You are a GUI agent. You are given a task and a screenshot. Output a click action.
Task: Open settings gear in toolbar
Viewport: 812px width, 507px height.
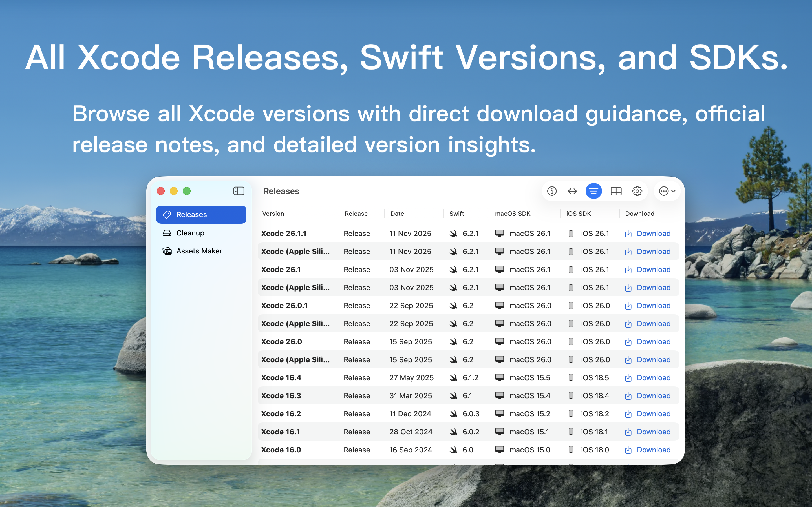637,191
